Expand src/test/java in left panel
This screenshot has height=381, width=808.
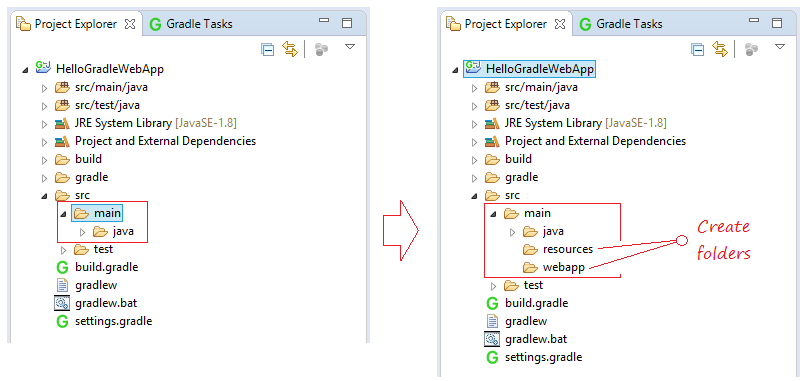(45, 106)
